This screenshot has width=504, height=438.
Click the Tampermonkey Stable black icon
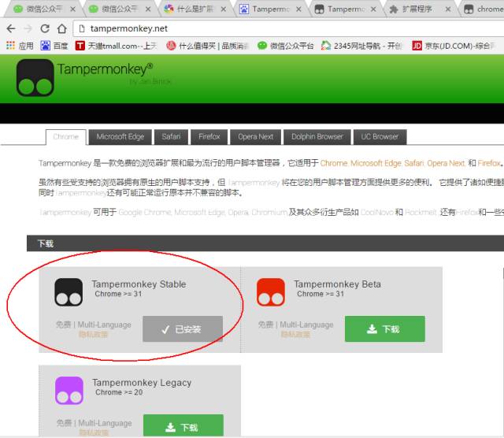pyautogui.click(x=69, y=292)
